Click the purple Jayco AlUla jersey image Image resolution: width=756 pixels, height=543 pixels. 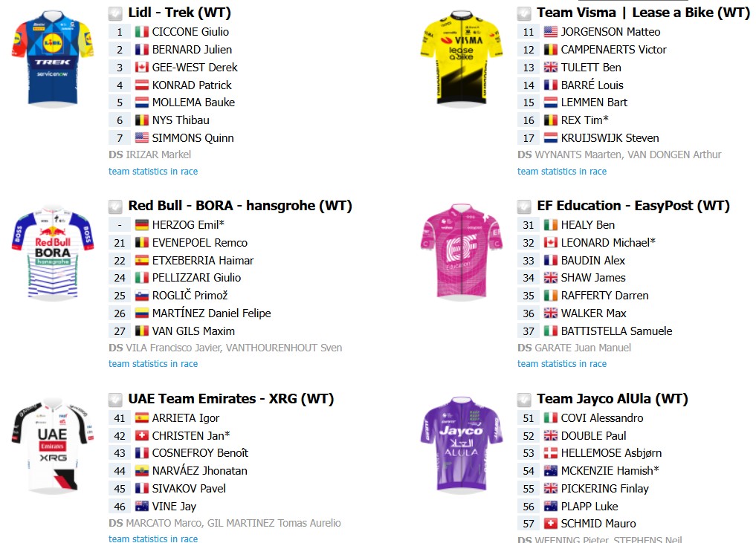tap(462, 444)
